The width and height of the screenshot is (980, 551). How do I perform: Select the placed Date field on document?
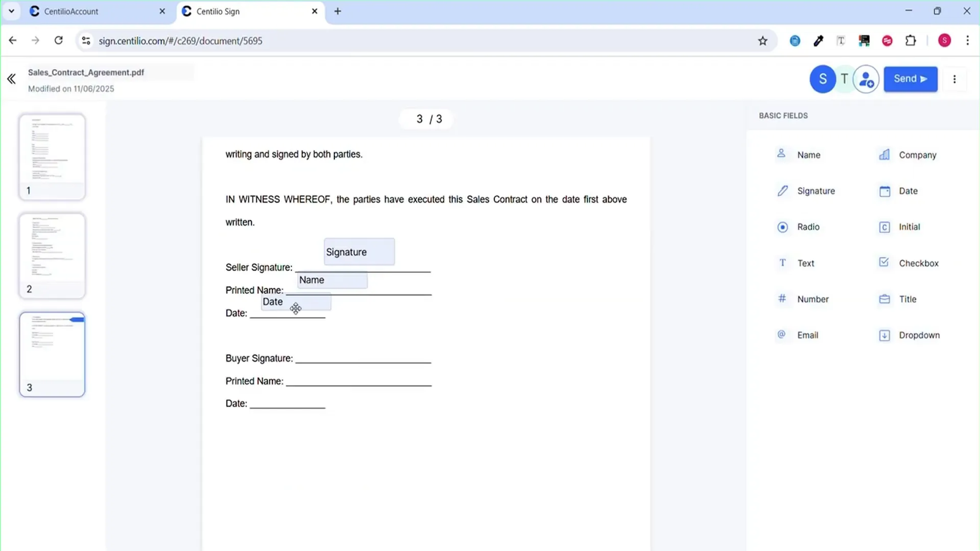coord(296,302)
